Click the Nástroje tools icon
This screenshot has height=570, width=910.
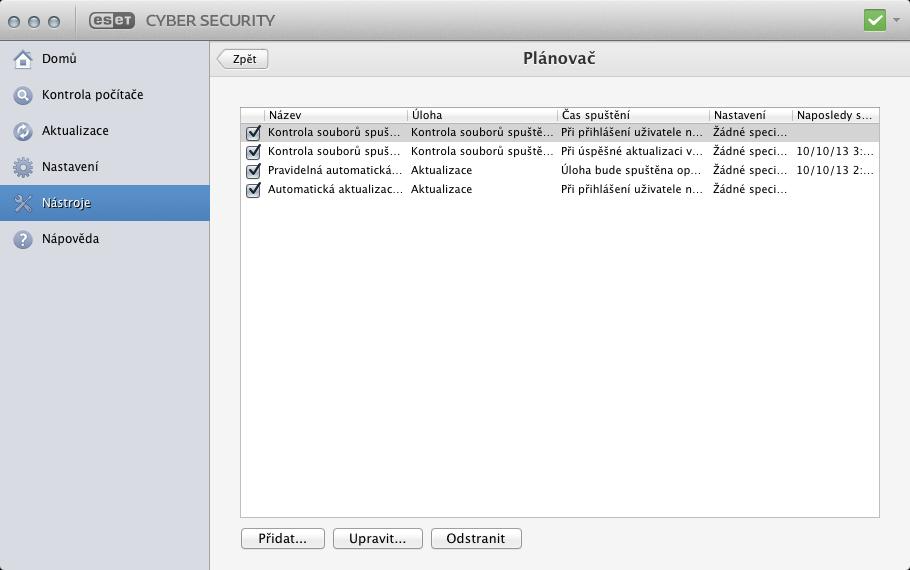[x=23, y=203]
